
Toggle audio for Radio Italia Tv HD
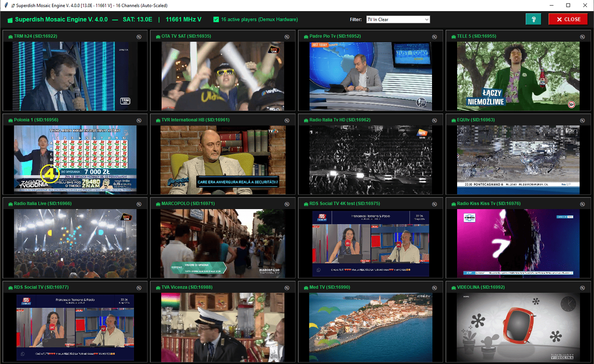(x=434, y=121)
